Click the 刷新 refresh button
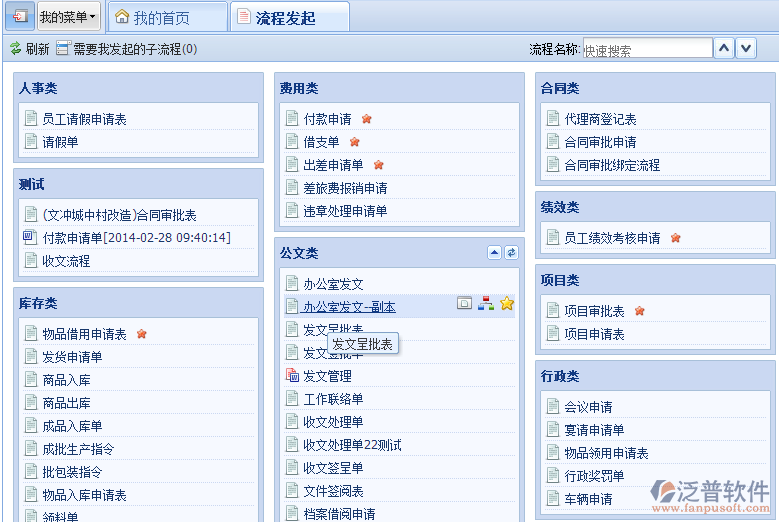The width and height of the screenshot is (780, 524). tap(29, 49)
